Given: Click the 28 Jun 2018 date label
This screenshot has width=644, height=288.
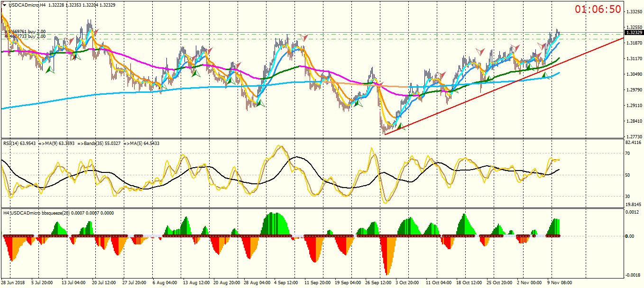Looking at the screenshot, I should 13,283.
